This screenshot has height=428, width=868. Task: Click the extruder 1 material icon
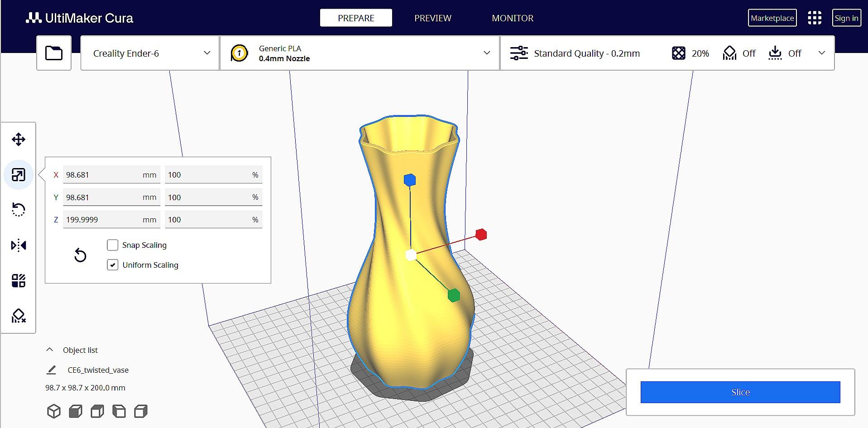[x=239, y=53]
